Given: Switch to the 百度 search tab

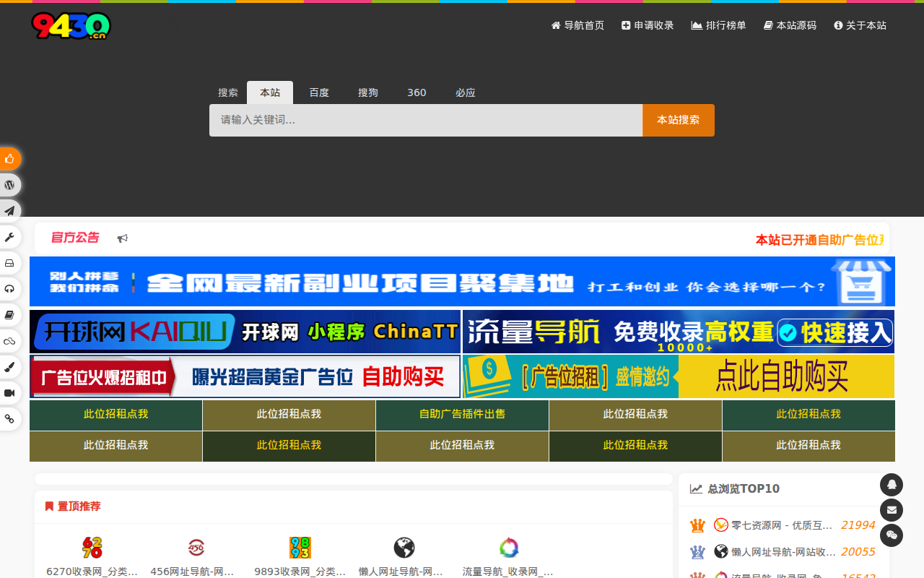Looking at the screenshot, I should 318,92.
